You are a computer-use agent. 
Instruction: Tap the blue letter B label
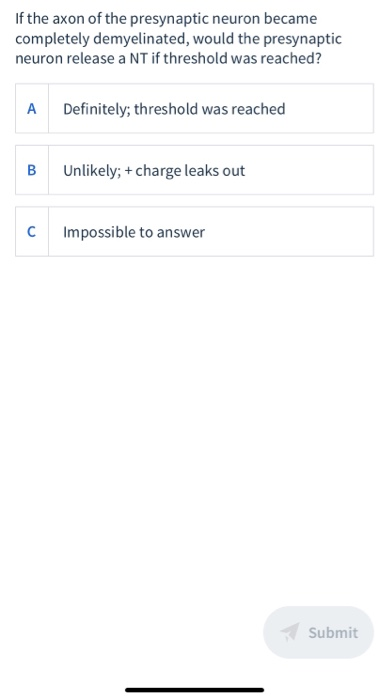pos(32,170)
